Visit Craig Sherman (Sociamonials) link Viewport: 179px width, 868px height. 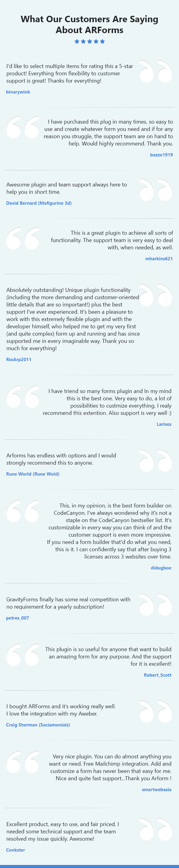tap(38, 725)
